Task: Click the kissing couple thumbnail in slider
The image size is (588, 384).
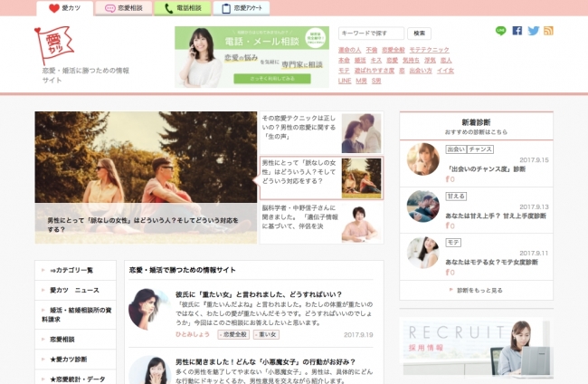Action: [x=362, y=133]
